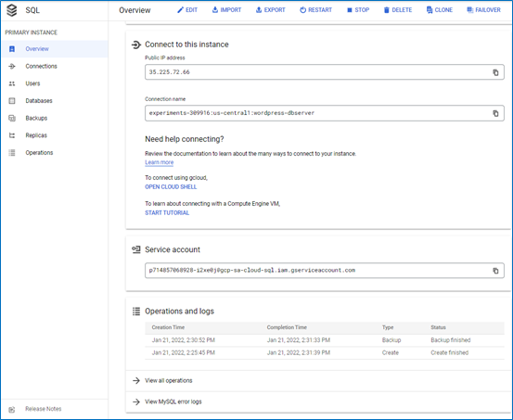Click the Completion Time column header
The image size is (513, 420).
coord(287,327)
